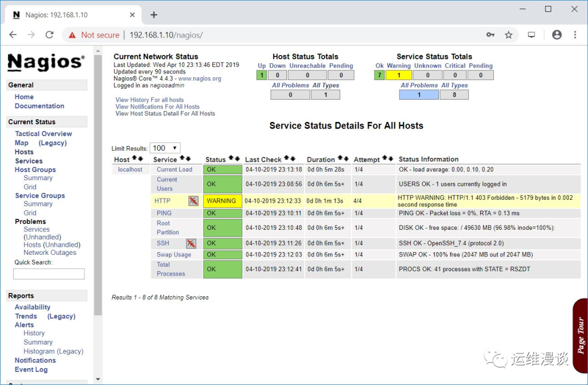Click the Nagios logo
Screen dimensions: 588x385
tap(46, 62)
